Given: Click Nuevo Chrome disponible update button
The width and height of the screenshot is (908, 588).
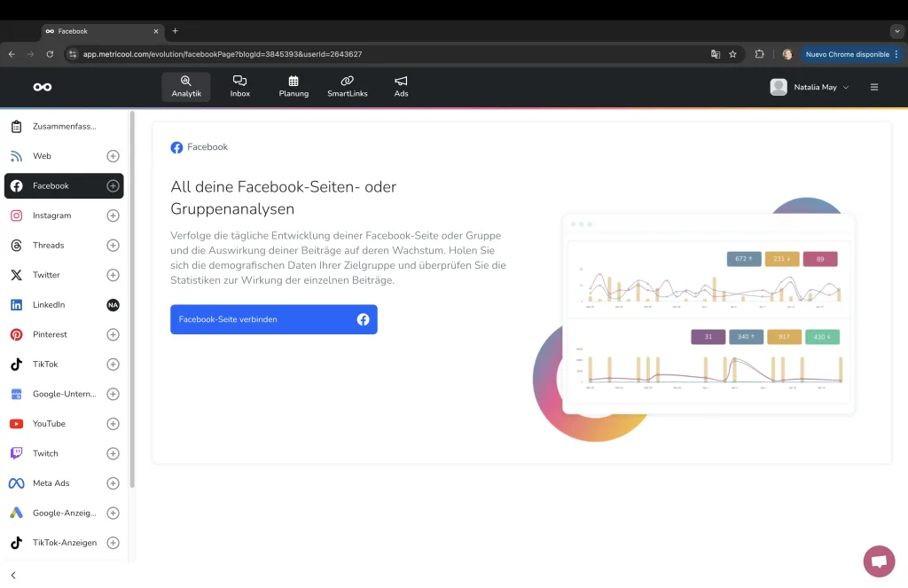Looking at the screenshot, I should (851, 54).
